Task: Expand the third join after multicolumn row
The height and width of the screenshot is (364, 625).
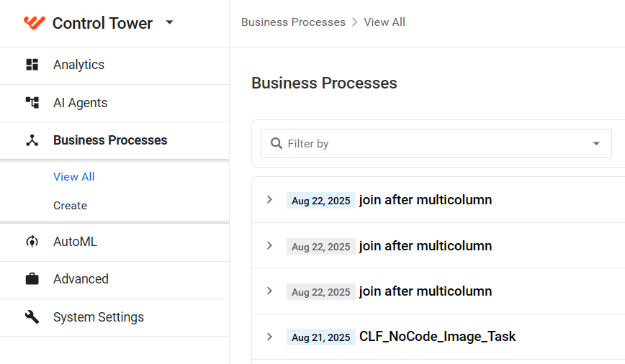Action: point(269,291)
